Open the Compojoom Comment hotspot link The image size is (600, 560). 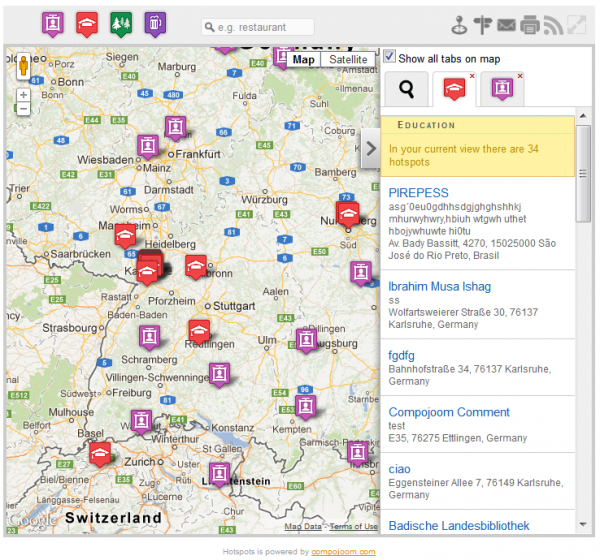click(x=448, y=412)
